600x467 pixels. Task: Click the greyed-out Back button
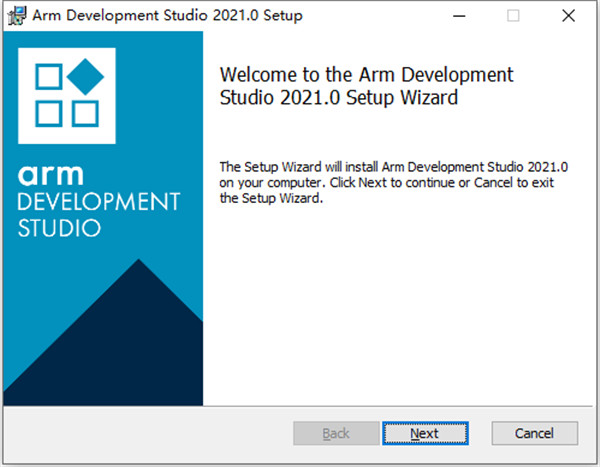tap(336, 433)
